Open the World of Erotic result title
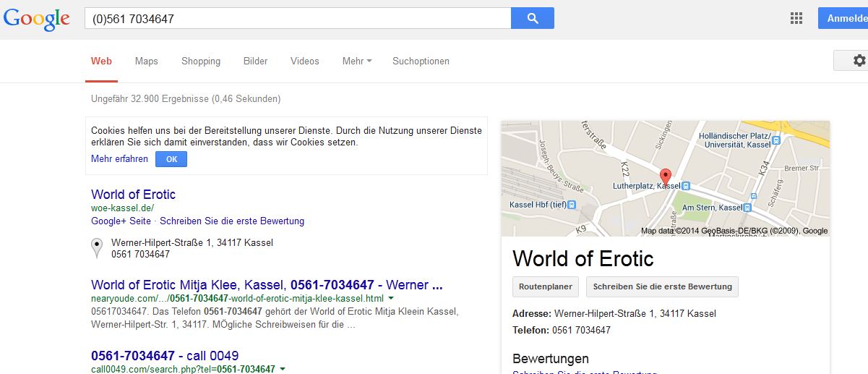Screen dimensions: 868x374 click(x=133, y=195)
